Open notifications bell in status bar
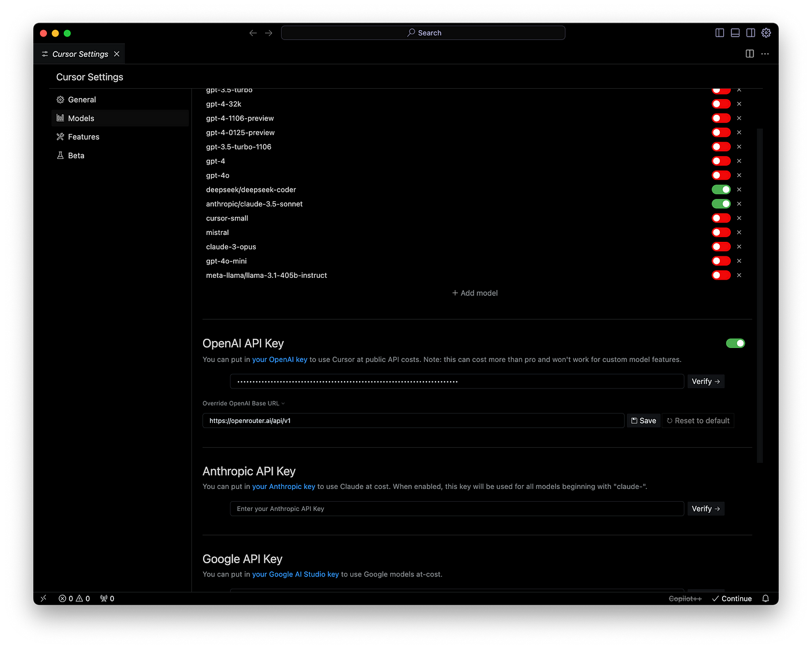This screenshot has height=649, width=812. (x=766, y=599)
